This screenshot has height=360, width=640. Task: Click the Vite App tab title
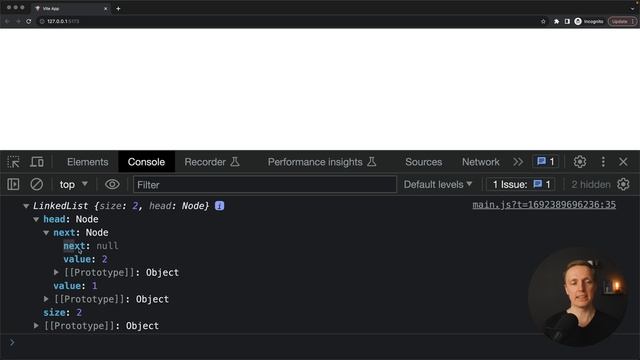pos(51,8)
